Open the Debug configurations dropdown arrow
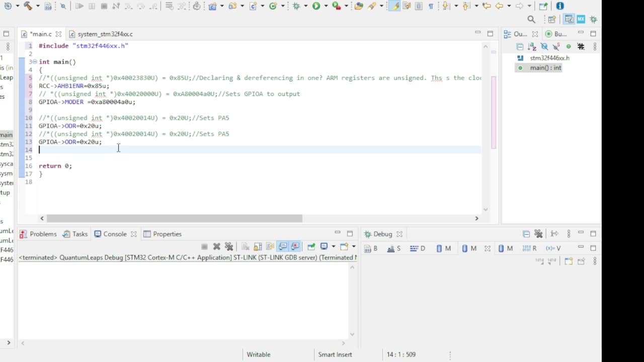644x362 pixels. click(x=306, y=6)
